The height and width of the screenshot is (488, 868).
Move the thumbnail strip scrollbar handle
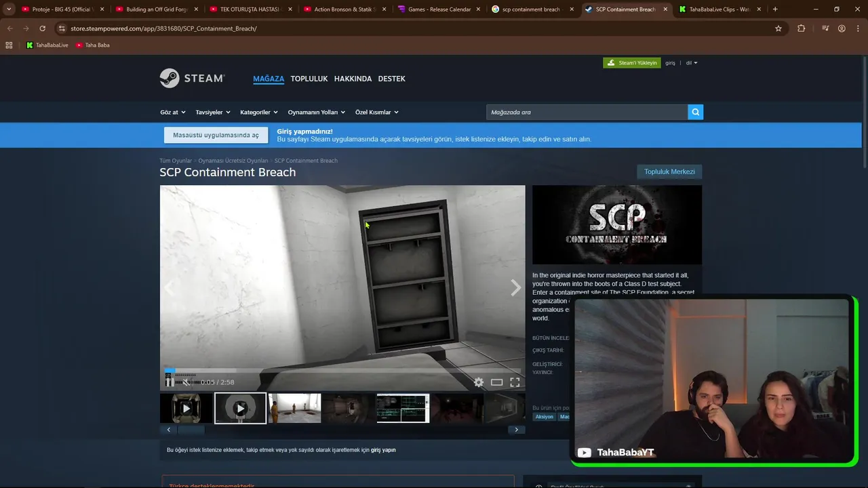point(191,430)
